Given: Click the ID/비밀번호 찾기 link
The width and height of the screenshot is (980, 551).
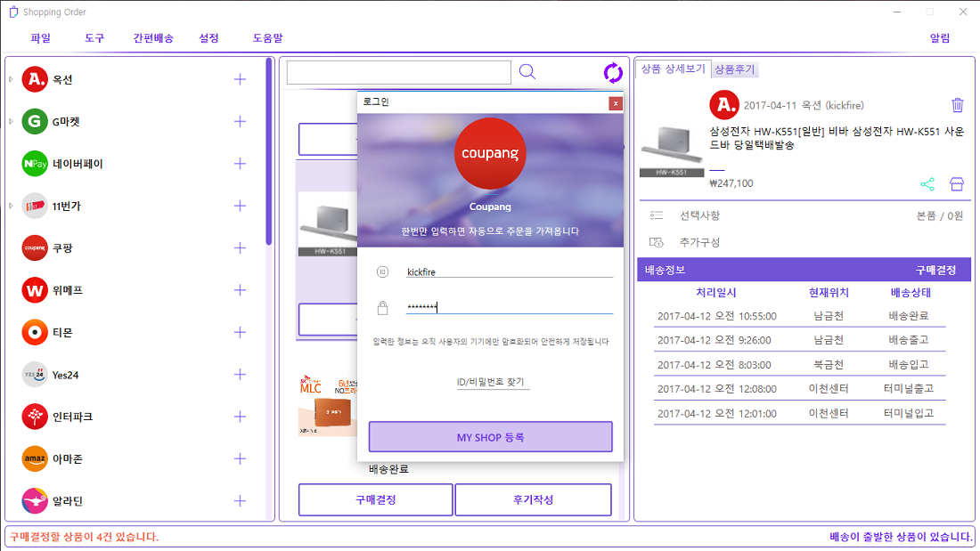Looking at the screenshot, I should pyautogui.click(x=491, y=382).
